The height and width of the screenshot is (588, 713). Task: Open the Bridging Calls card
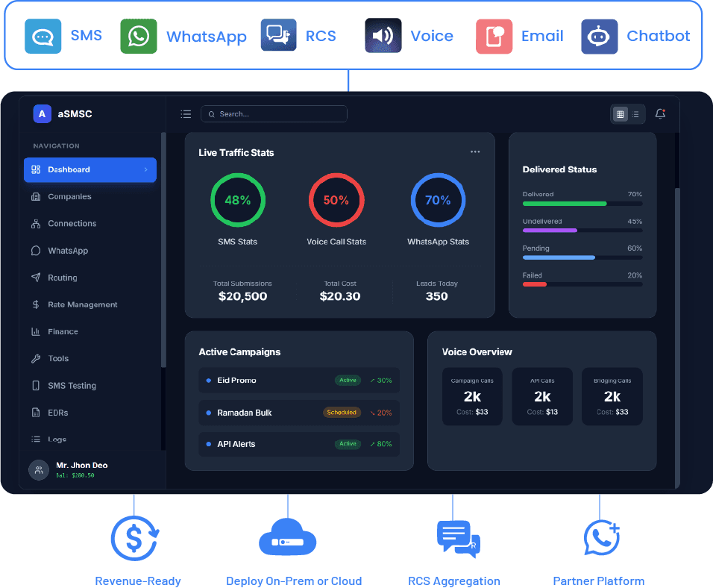[612, 397]
